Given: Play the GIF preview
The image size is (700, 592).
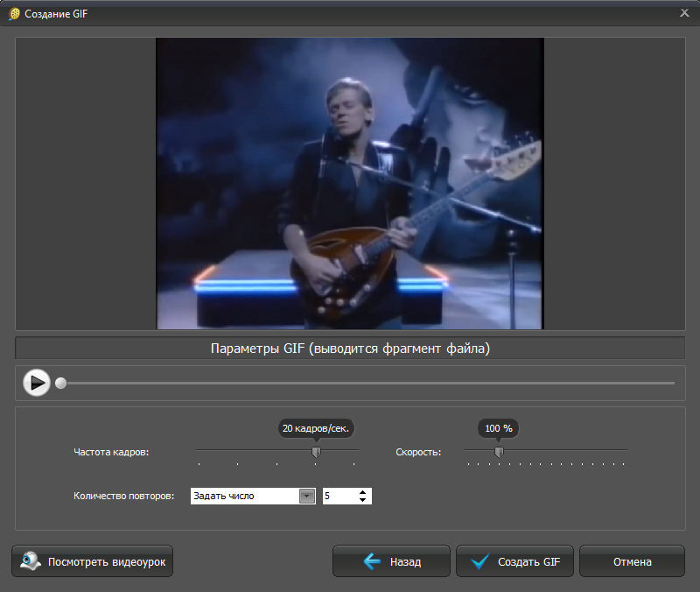Looking at the screenshot, I should coord(37,383).
